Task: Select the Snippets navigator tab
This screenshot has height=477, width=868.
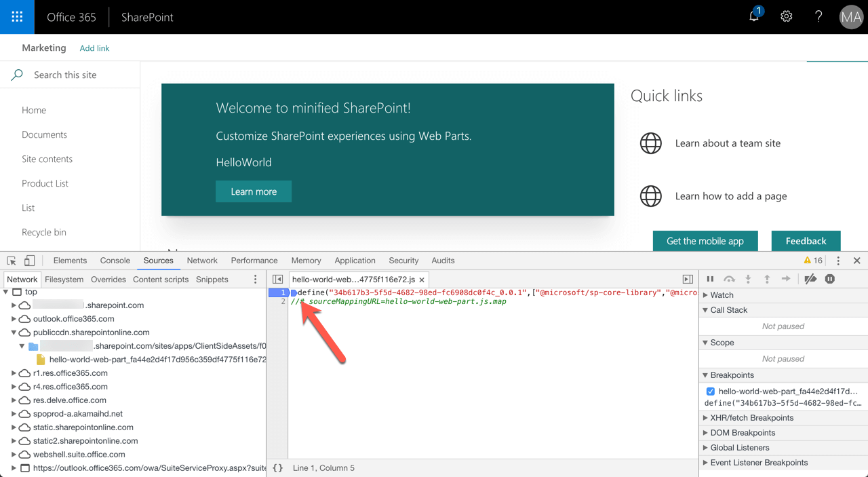Action: point(212,280)
